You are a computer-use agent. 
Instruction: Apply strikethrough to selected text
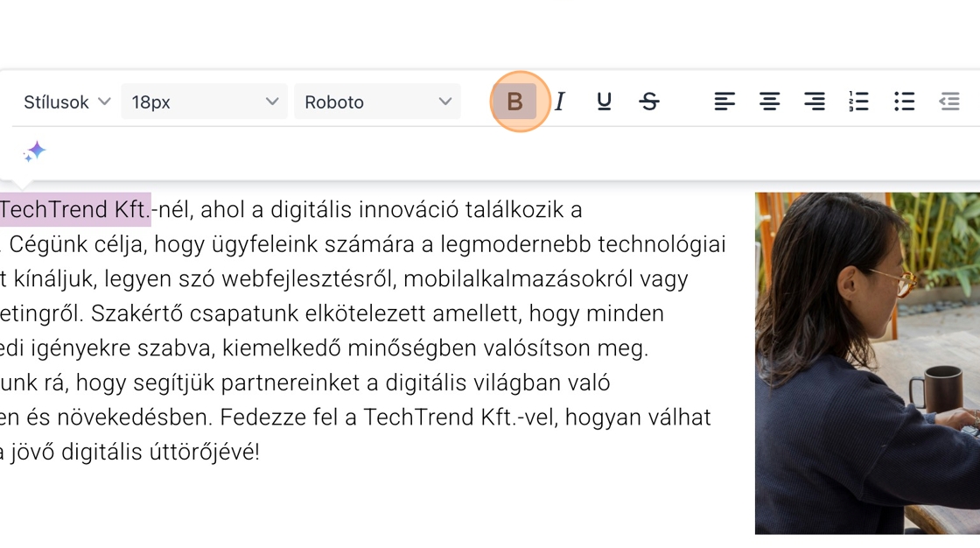coord(648,102)
